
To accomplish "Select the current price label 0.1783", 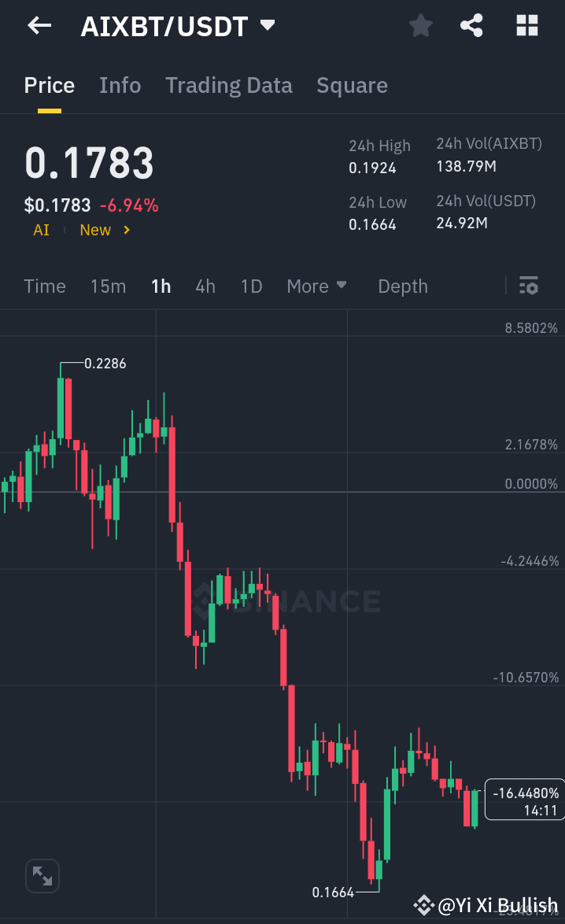I will tap(88, 163).
